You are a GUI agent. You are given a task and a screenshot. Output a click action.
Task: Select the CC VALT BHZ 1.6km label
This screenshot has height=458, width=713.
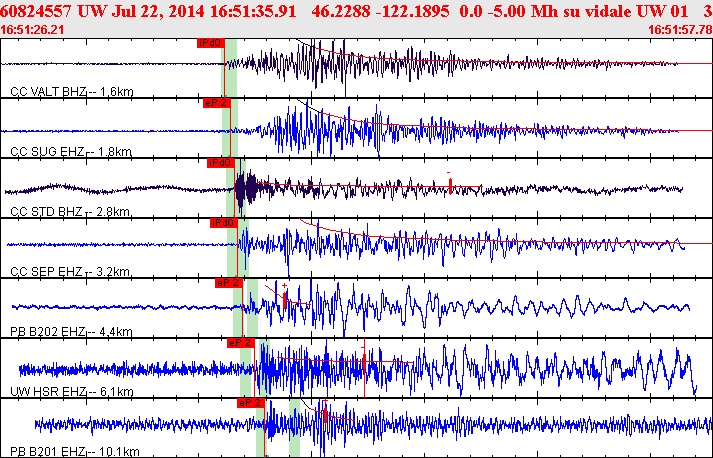coord(72,92)
